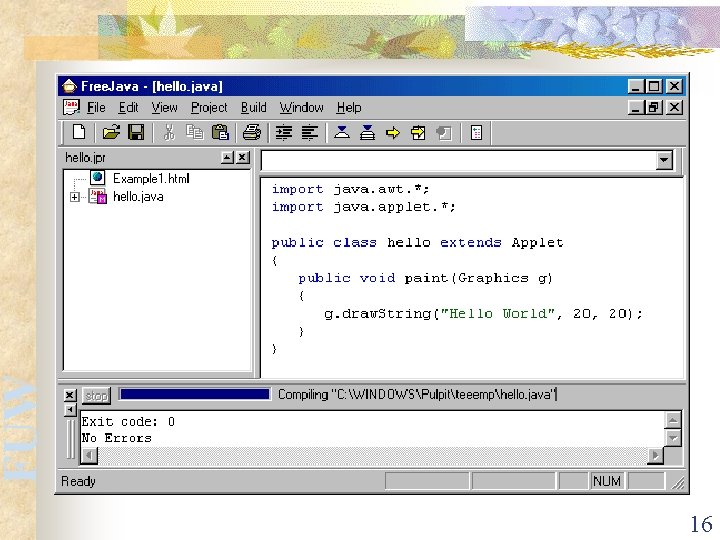The image size is (720, 540).
Task: Click the globe icon of Example1.html
Action: (97, 177)
